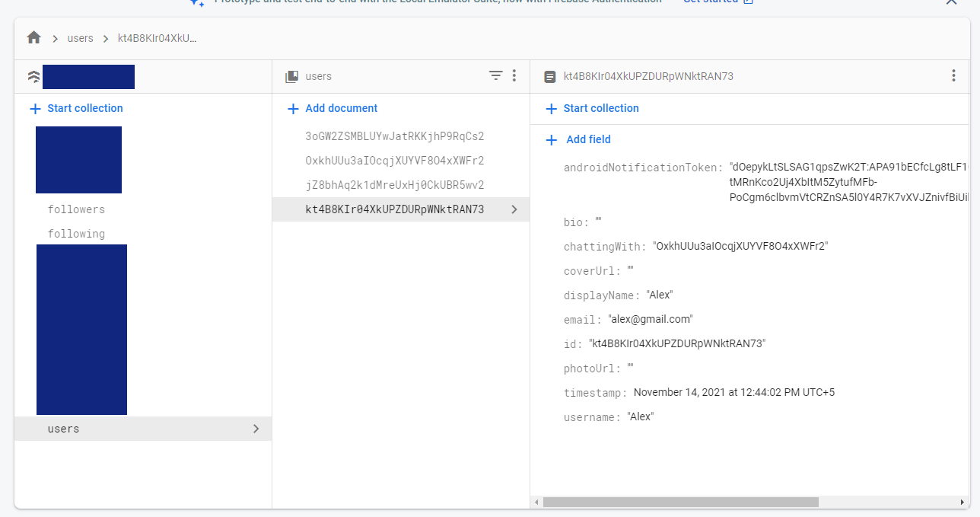Click the document panel header title kt4B8KIr04XkUPZDURpWNktRAN73
Viewport: 980px width, 517px height.
(x=648, y=76)
